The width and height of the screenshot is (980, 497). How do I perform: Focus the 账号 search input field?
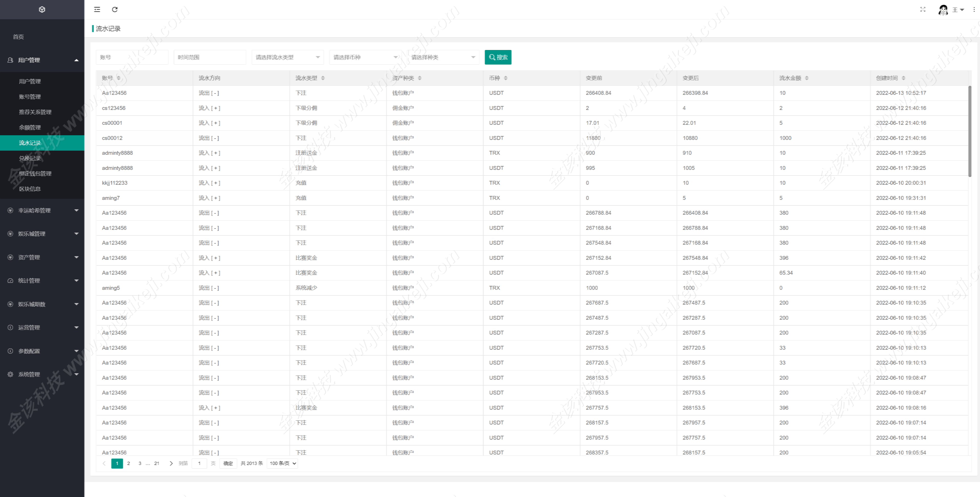pyautogui.click(x=132, y=57)
